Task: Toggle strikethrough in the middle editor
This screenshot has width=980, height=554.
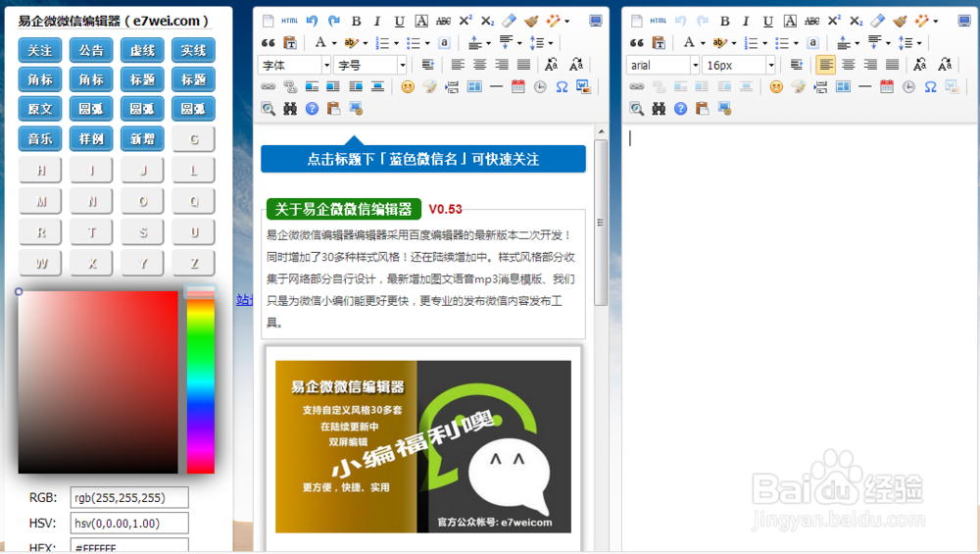Action: (x=444, y=21)
